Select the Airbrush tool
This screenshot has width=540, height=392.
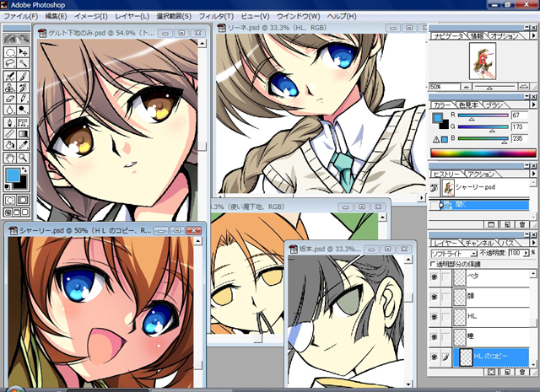pyautogui.click(x=10, y=76)
